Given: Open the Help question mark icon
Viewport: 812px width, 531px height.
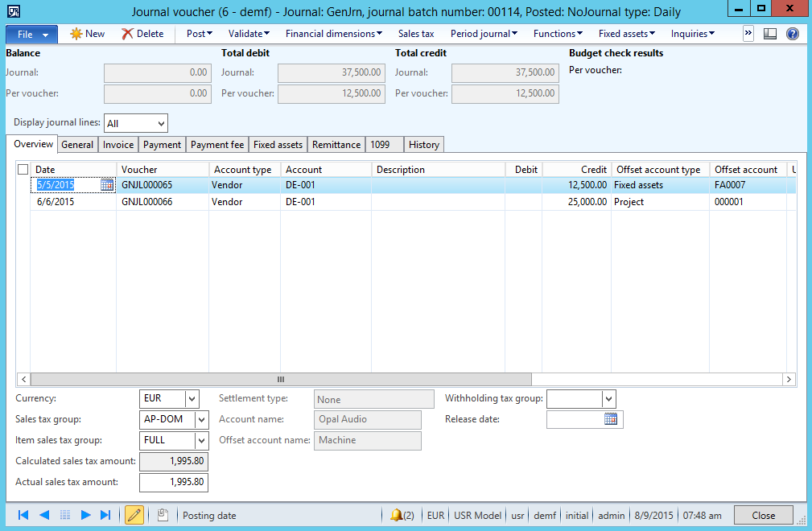Looking at the screenshot, I should pos(792,34).
